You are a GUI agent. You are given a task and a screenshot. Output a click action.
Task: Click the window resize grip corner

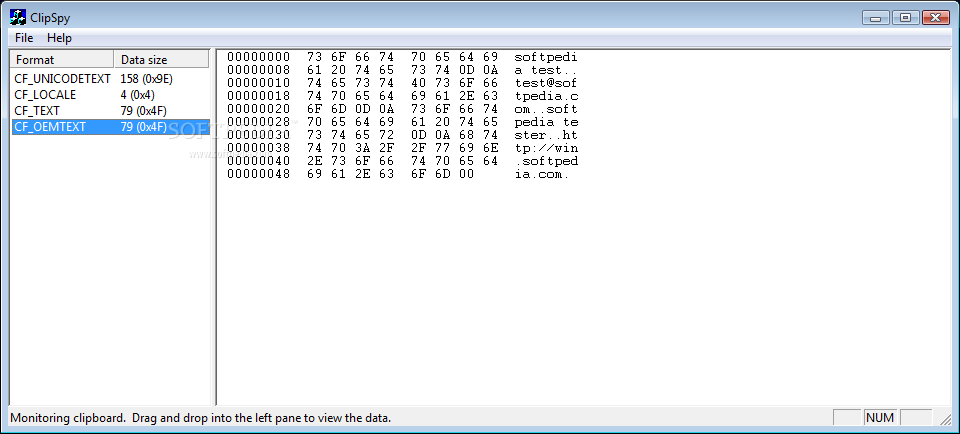coord(945,419)
